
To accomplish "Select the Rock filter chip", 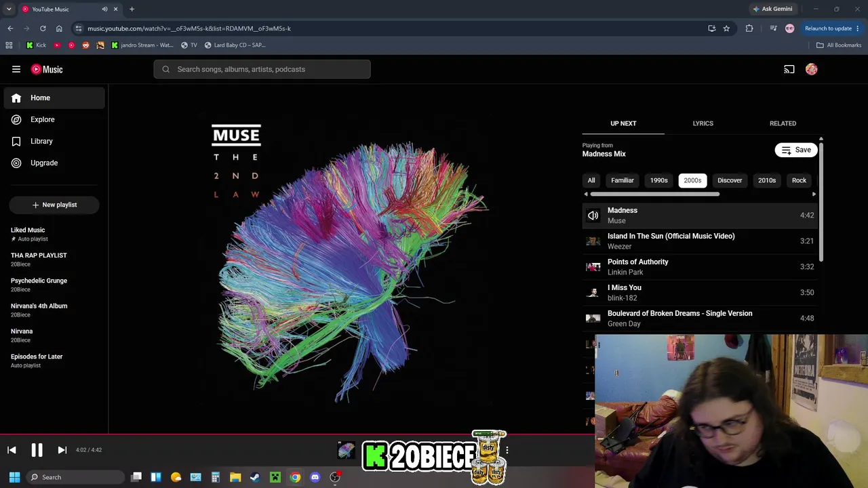I will click(x=799, y=180).
